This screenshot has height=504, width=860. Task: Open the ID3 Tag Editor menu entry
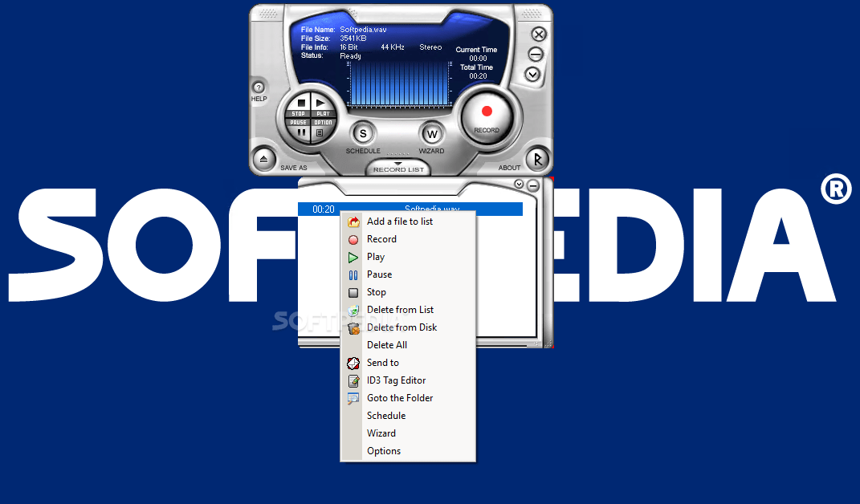395,380
